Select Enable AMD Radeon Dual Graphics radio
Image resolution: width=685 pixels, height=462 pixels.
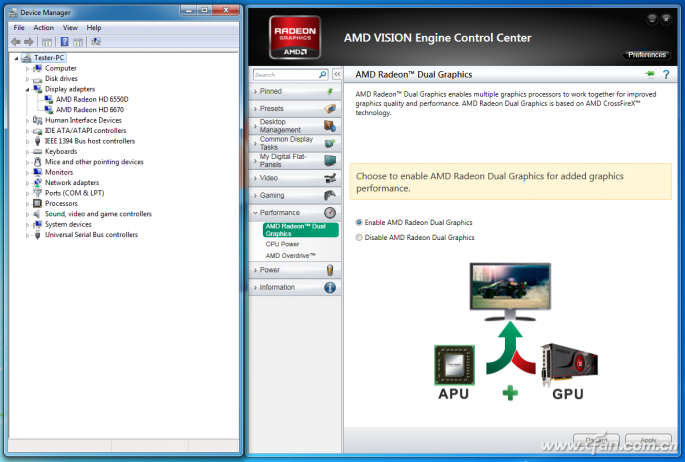pyautogui.click(x=359, y=222)
